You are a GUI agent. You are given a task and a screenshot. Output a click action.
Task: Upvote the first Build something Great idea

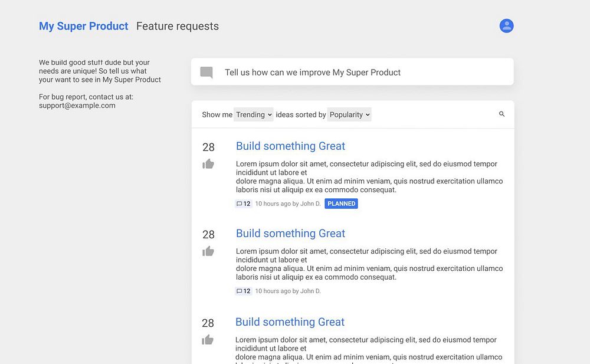click(x=208, y=164)
